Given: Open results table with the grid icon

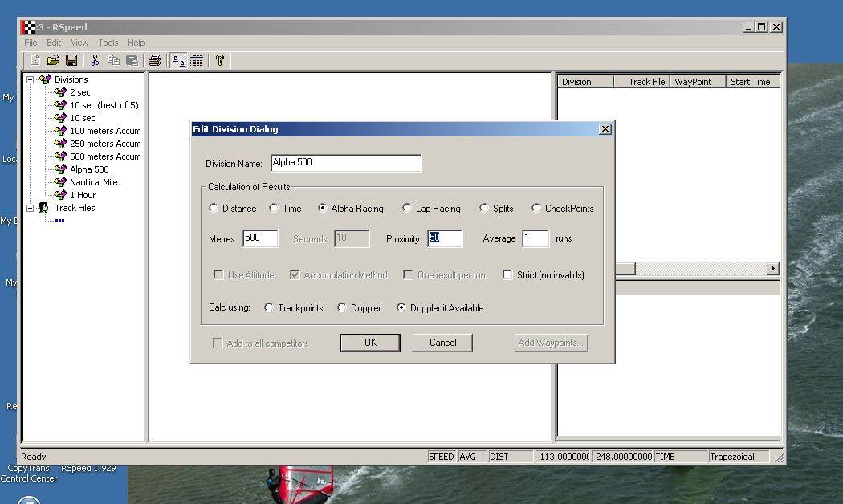Looking at the screenshot, I should pos(198,59).
